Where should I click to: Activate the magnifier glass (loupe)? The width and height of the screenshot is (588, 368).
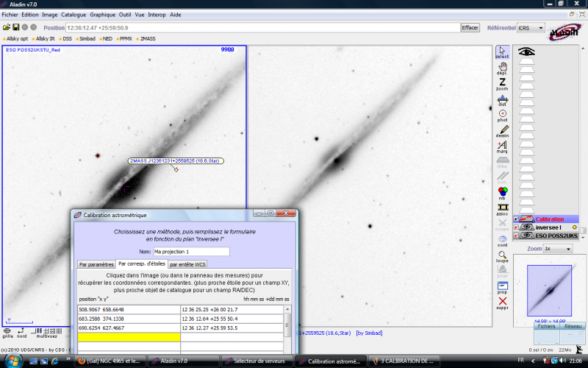pyautogui.click(x=503, y=256)
